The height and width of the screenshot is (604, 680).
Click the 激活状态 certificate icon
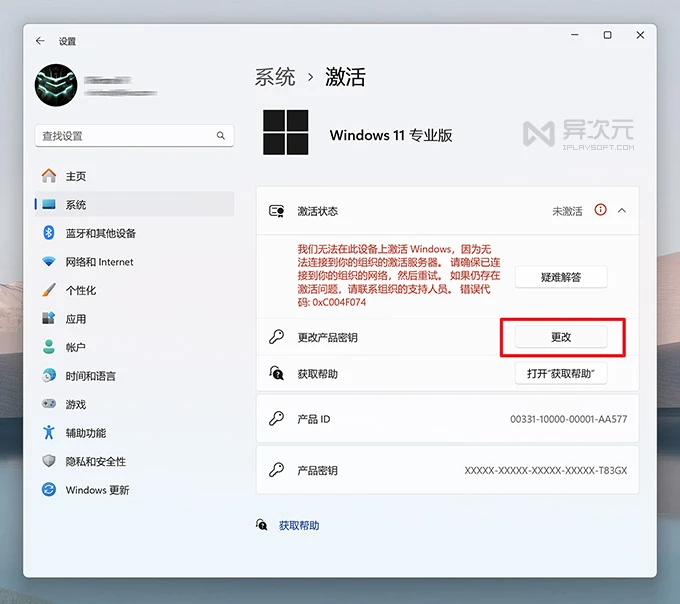tap(277, 211)
